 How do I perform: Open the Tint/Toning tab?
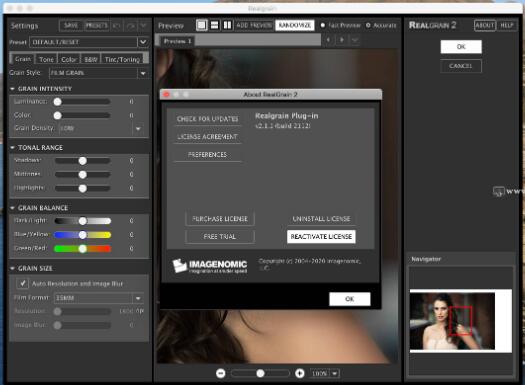pos(122,59)
